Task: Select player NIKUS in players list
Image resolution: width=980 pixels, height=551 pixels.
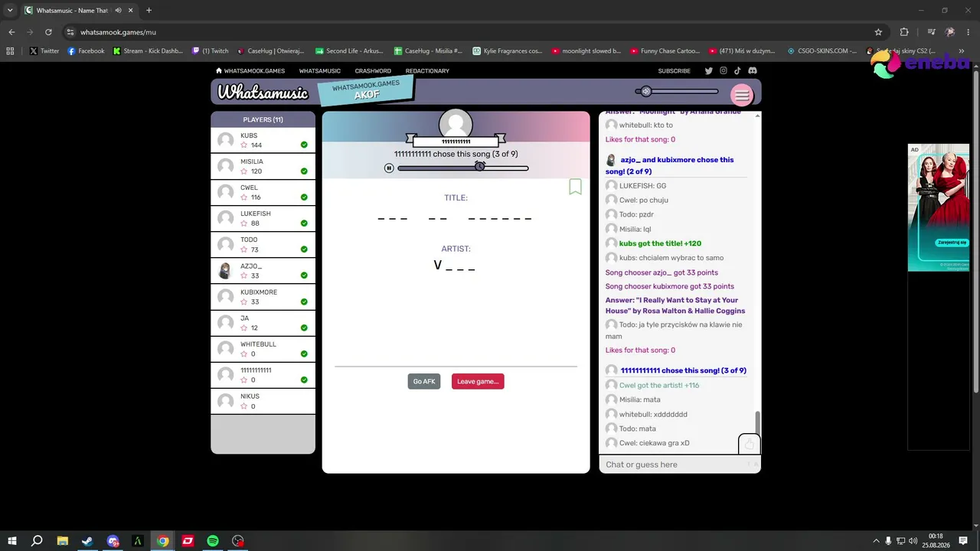Action: point(263,401)
